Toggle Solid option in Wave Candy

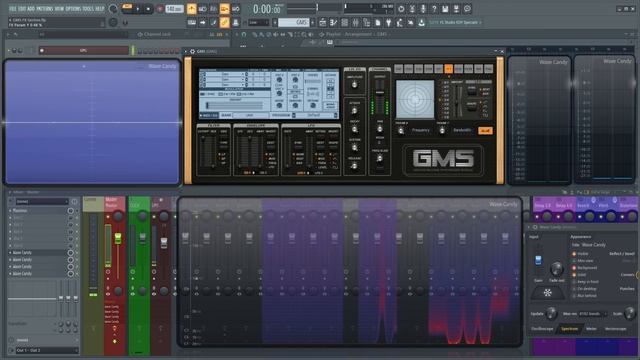click(574, 275)
